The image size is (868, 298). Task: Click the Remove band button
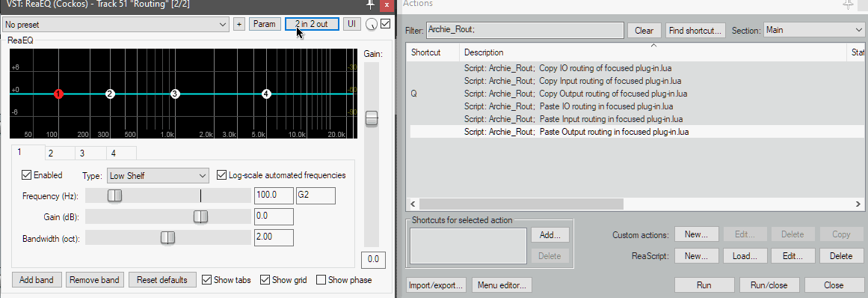tap(95, 280)
